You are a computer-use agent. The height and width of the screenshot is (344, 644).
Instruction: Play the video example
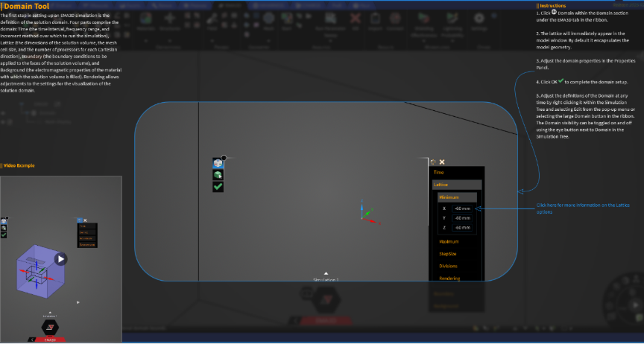[60, 259]
